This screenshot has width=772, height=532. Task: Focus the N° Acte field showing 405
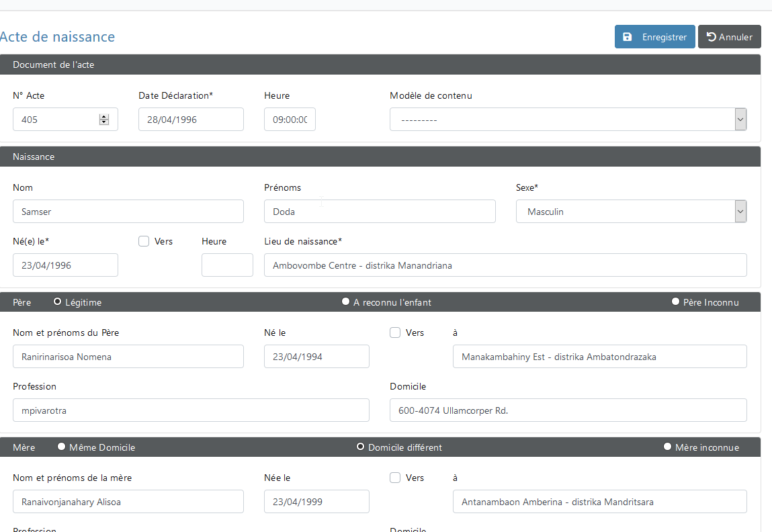point(65,120)
